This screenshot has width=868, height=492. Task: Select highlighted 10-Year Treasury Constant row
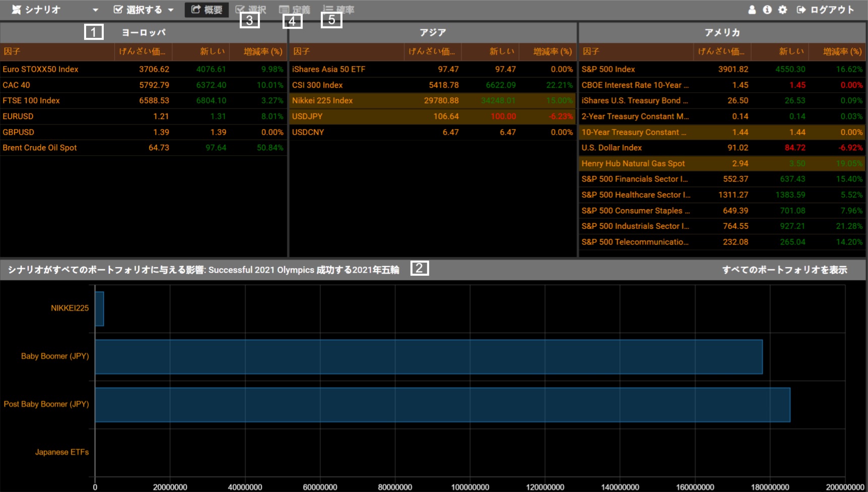[x=722, y=132]
